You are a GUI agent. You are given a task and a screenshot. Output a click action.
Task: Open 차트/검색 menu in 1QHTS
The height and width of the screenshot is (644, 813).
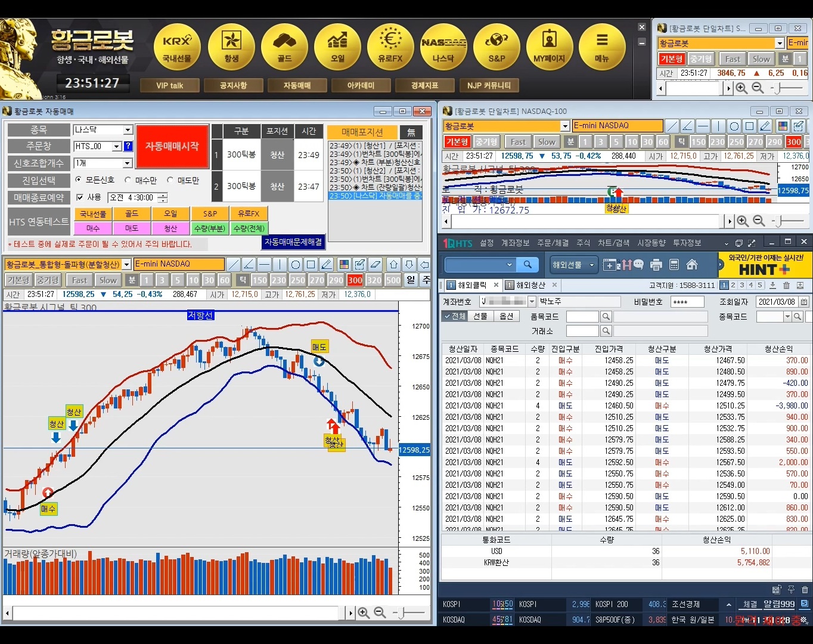(614, 243)
